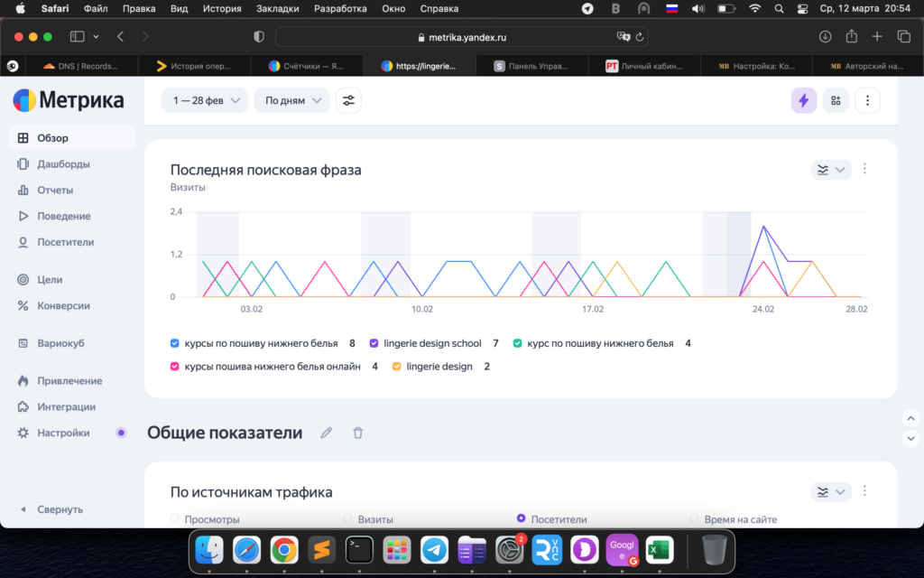The width and height of the screenshot is (924, 578).
Task: Open chart type dropdown for По источникам трафика
Action: [831, 491]
